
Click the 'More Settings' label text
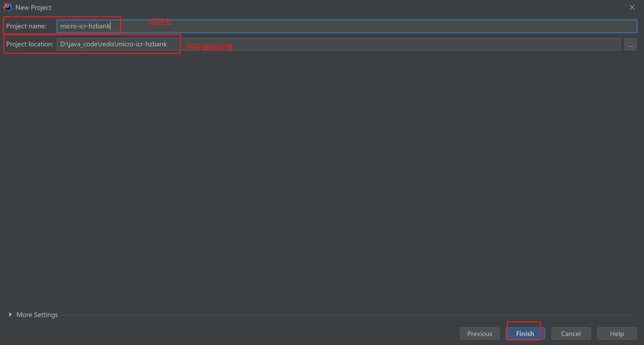point(37,315)
